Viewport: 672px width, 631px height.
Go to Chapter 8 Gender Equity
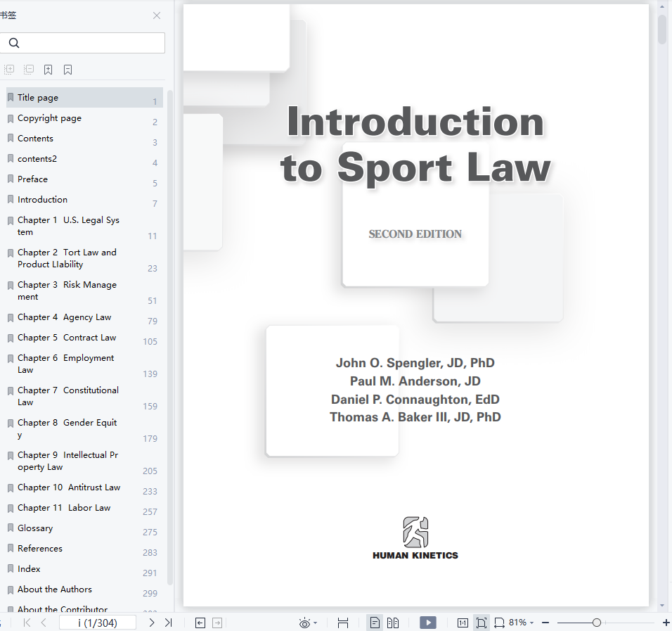click(x=84, y=428)
